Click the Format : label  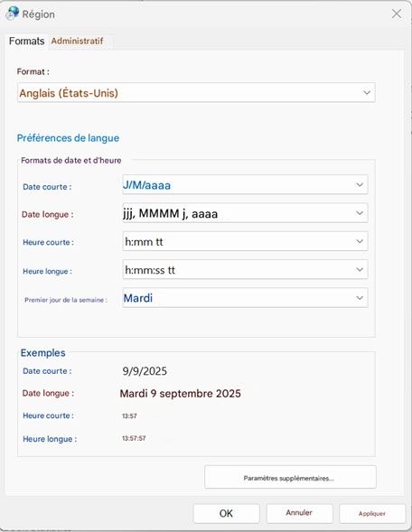(33, 71)
